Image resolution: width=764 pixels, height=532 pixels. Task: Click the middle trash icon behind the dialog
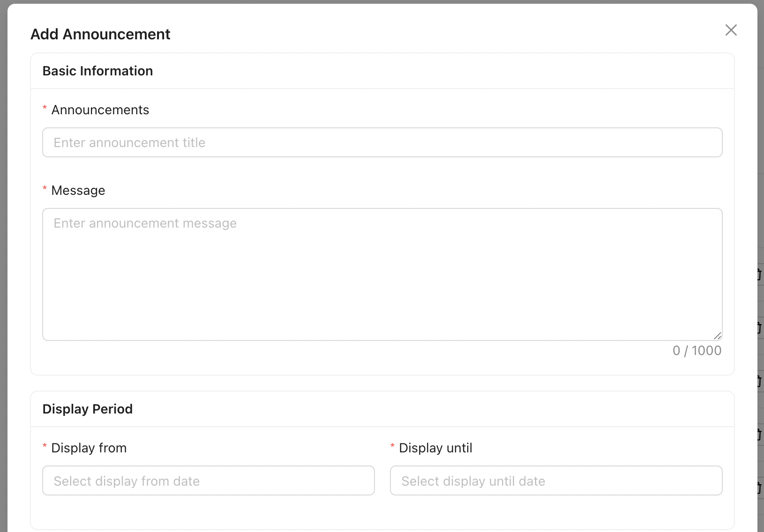760,381
